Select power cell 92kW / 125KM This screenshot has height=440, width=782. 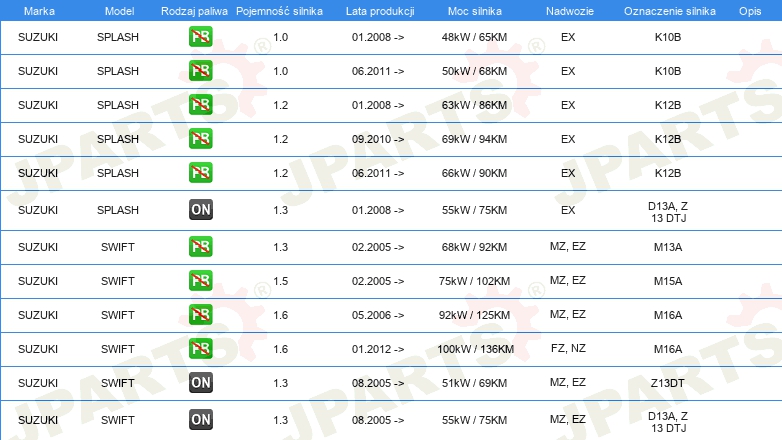click(x=474, y=315)
